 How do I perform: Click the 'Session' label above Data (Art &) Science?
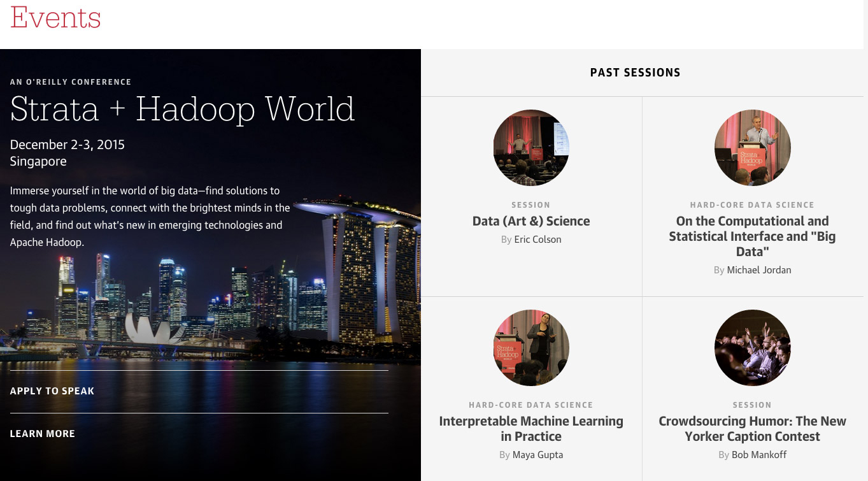pos(531,205)
